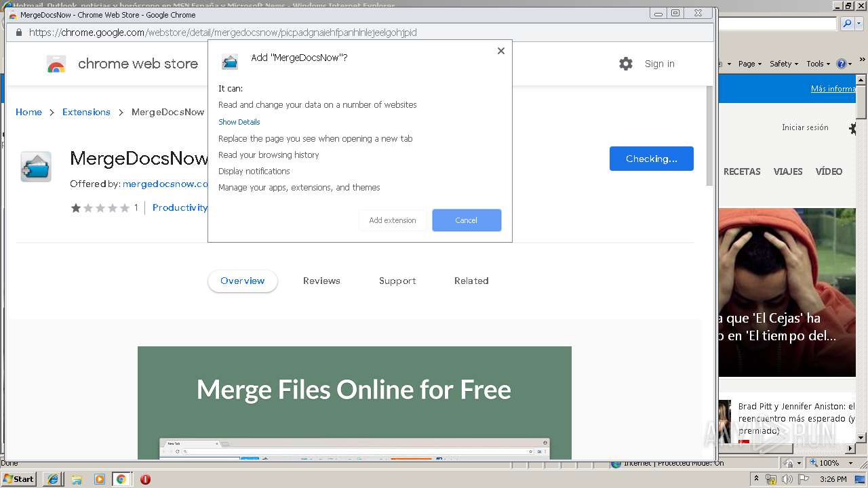
Task: Open the Productivity category link
Action: (x=180, y=207)
